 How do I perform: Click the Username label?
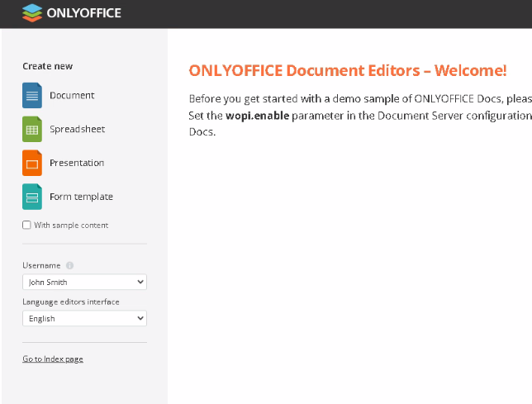[x=41, y=265]
